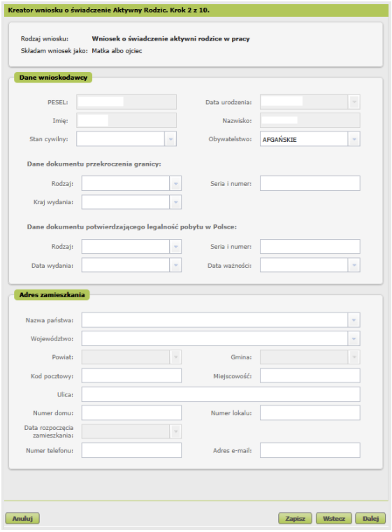Screen dimensions: 392x532
Task: Click the Zapisz button
Action: (x=295, y=519)
